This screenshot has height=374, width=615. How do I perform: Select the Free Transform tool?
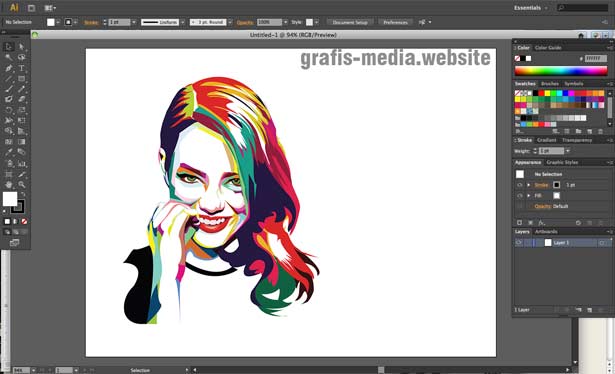[22, 120]
